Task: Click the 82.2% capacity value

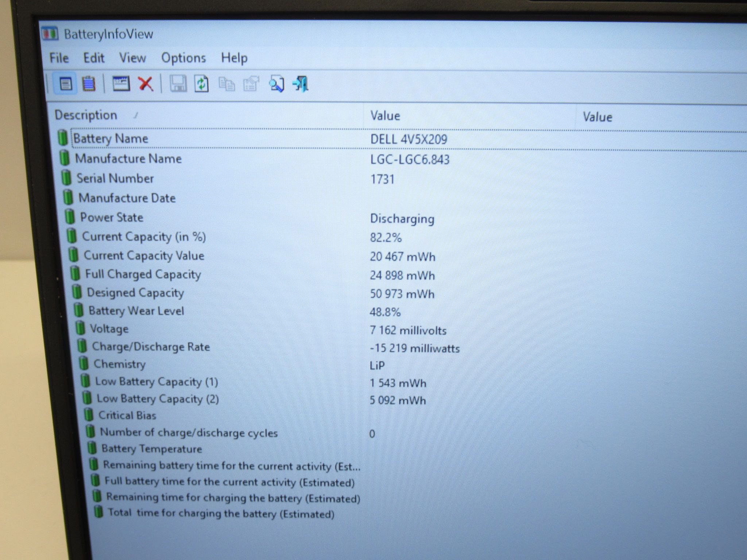Action: (x=386, y=238)
